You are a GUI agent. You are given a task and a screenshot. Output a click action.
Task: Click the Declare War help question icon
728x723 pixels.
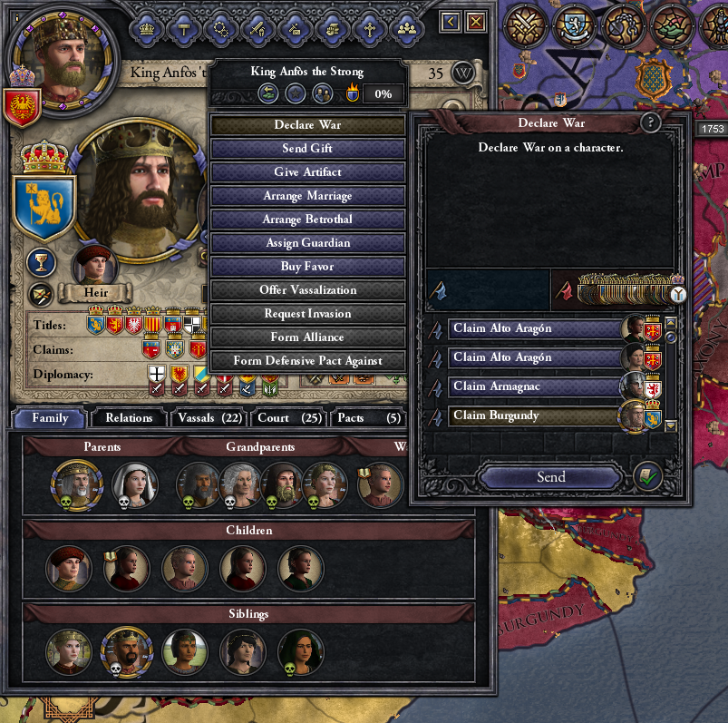(x=650, y=122)
